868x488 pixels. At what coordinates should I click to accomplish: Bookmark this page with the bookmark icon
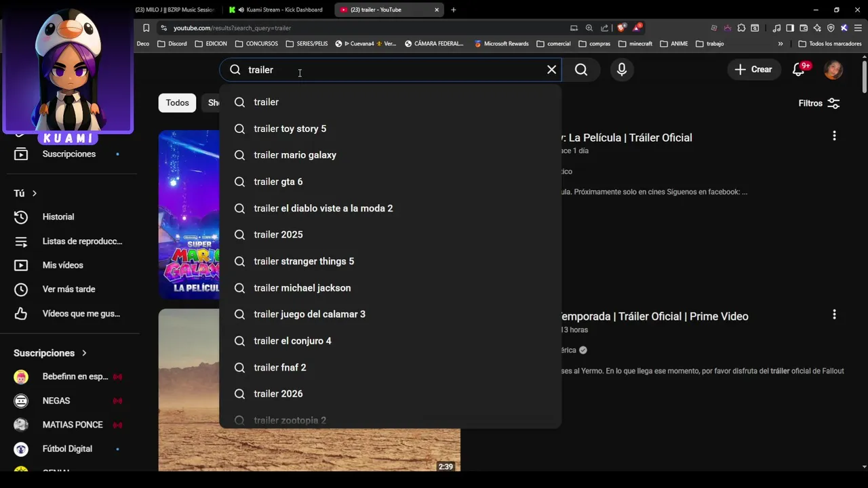point(146,28)
